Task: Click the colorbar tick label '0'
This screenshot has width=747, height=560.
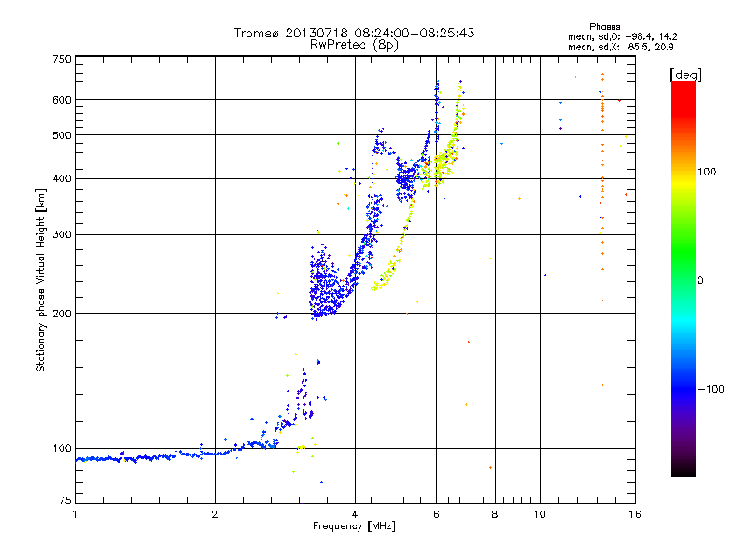Action: pyautogui.click(x=699, y=281)
